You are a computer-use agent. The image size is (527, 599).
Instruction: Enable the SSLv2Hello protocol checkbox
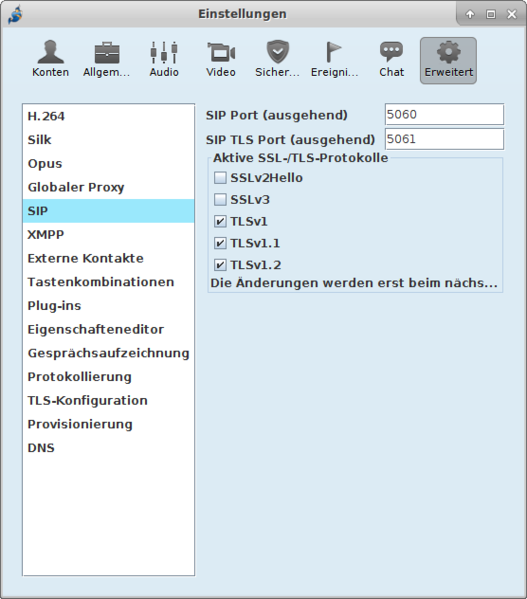point(220,178)
